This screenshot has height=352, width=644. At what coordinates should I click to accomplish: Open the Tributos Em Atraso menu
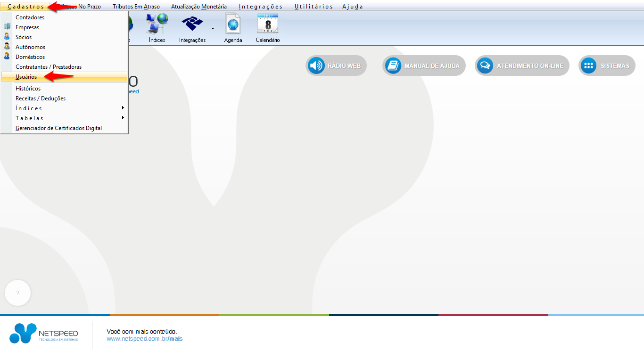[136, 7]
